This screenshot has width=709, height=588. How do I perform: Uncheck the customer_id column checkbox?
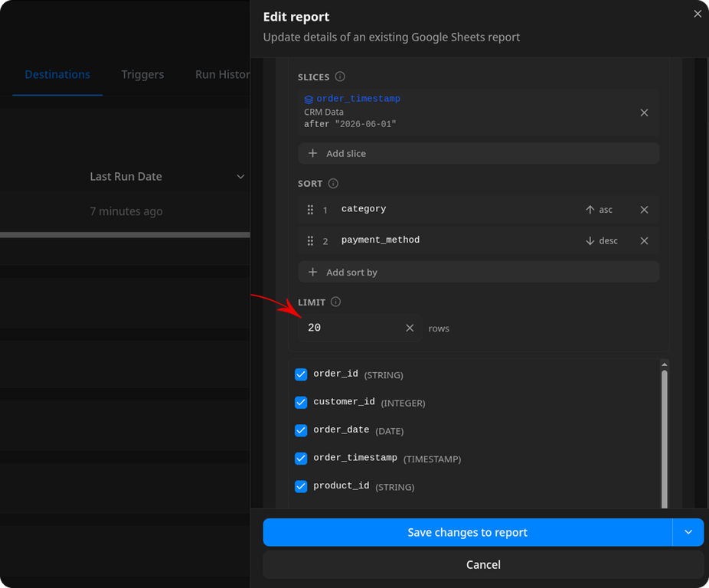tap(301, 403)
